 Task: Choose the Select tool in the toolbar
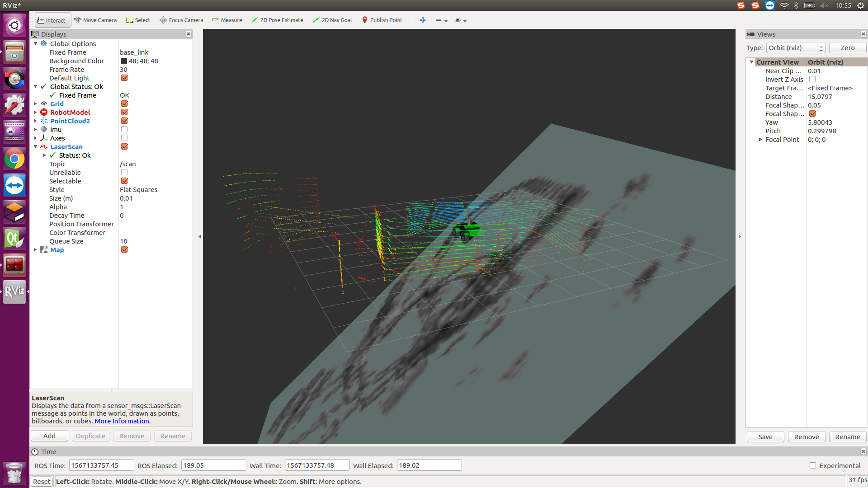click(138, 20)
